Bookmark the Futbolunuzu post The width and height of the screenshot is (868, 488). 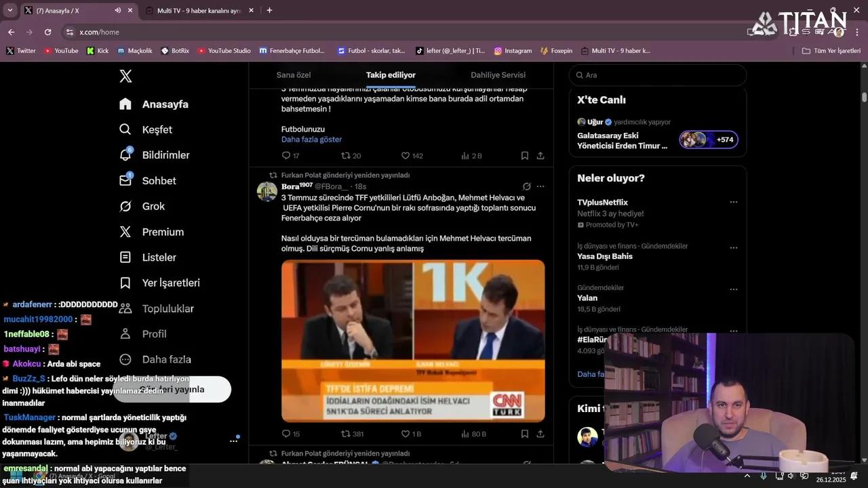(525, 156)
